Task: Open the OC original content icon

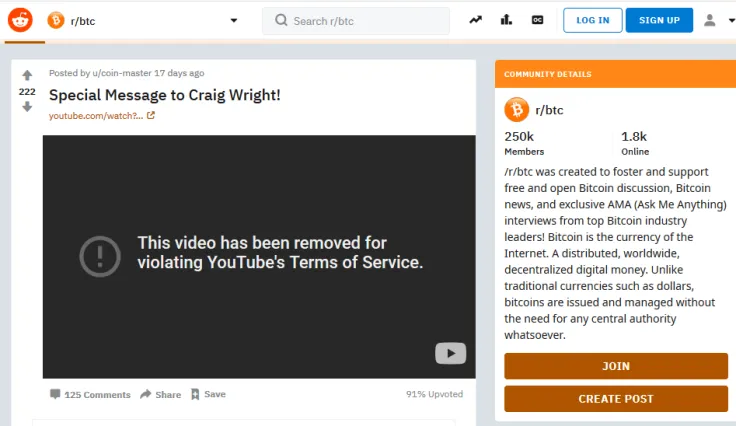Action: (538, 20)
